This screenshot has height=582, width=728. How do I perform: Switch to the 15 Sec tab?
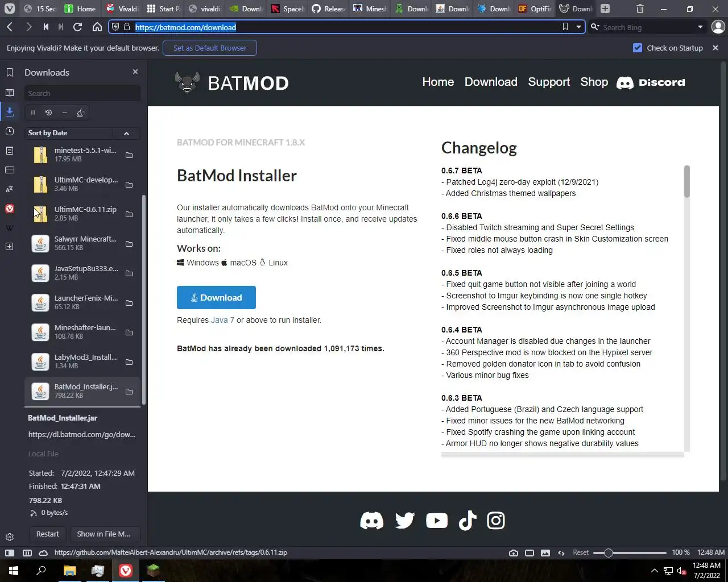[40, 9]
